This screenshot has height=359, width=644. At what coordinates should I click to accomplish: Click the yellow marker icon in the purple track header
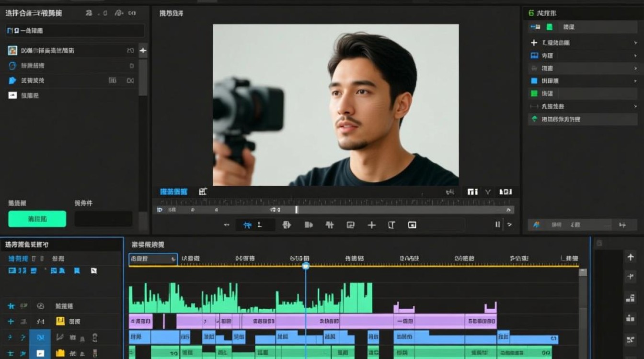60,321
